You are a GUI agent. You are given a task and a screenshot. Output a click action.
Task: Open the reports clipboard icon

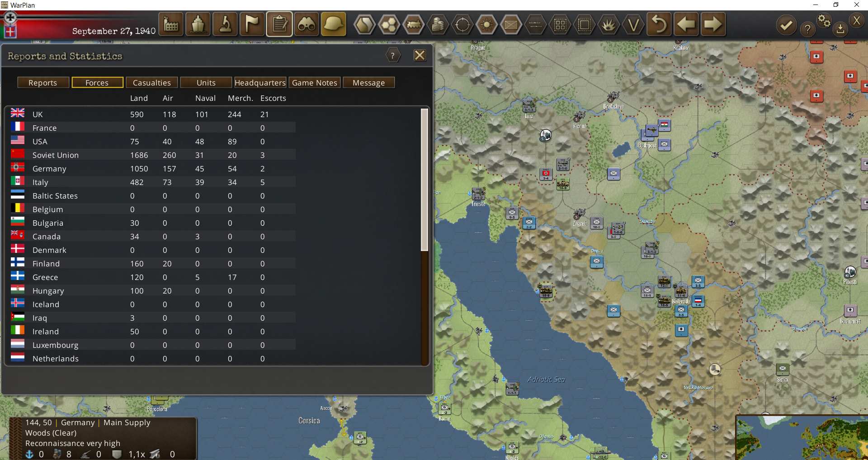click(x=279, y=24)
